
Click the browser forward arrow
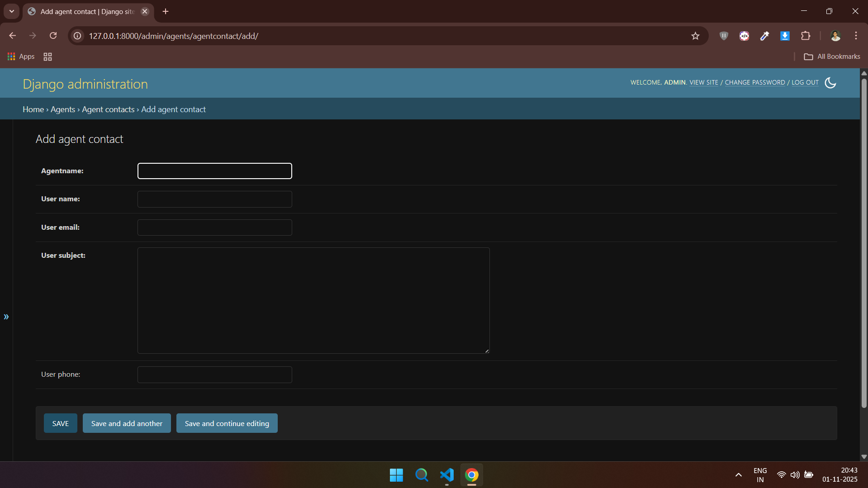click(33, 36)
